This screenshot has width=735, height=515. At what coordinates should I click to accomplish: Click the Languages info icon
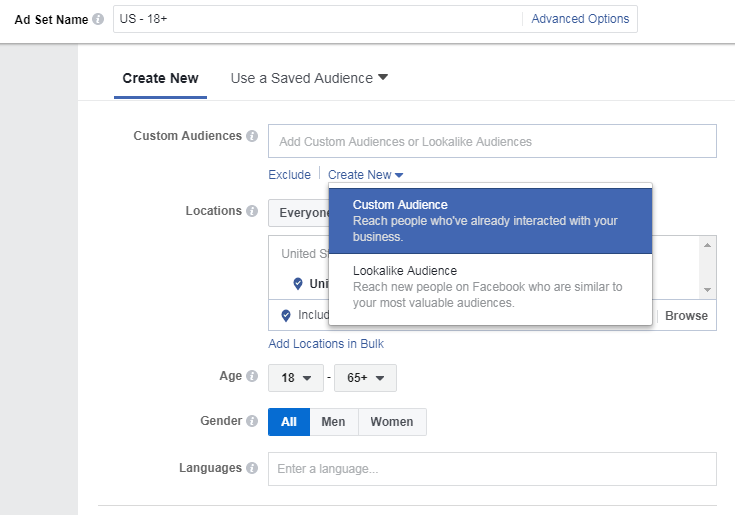[x=252, y=468]
